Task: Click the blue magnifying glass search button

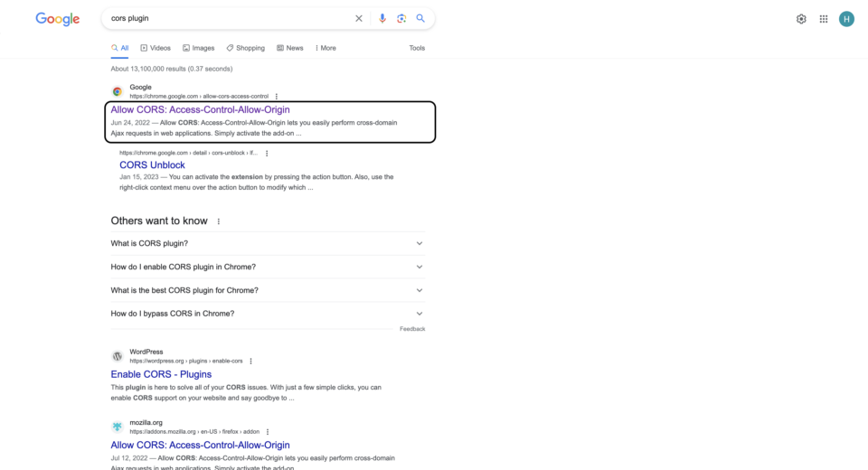Action: 420,18
